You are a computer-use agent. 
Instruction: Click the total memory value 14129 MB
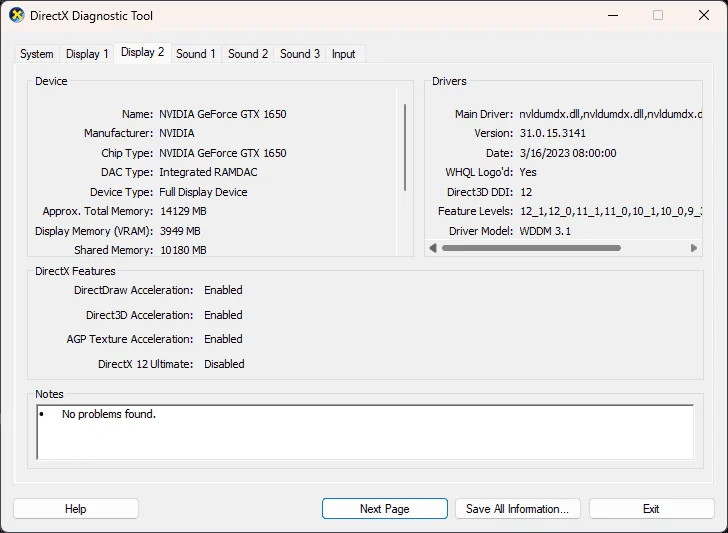click(183, 211)
